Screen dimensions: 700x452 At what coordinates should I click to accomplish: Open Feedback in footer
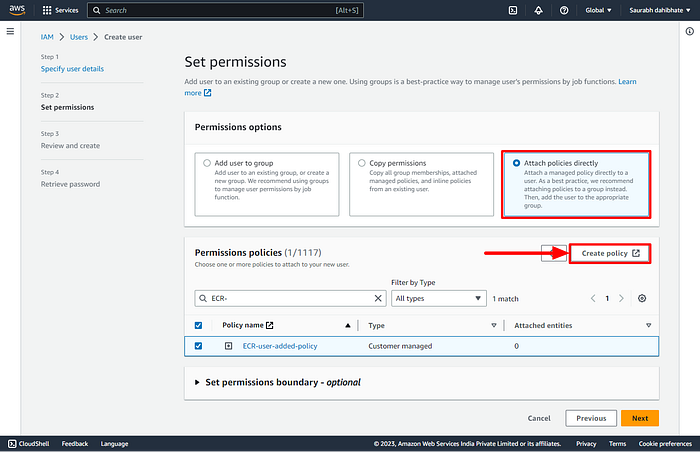pos(75,444)
